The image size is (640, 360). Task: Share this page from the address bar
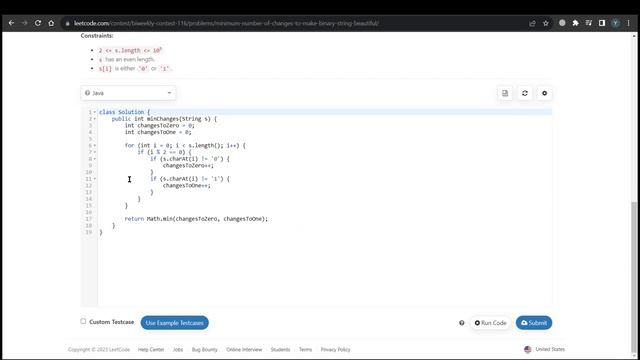[x=532, y=23]
